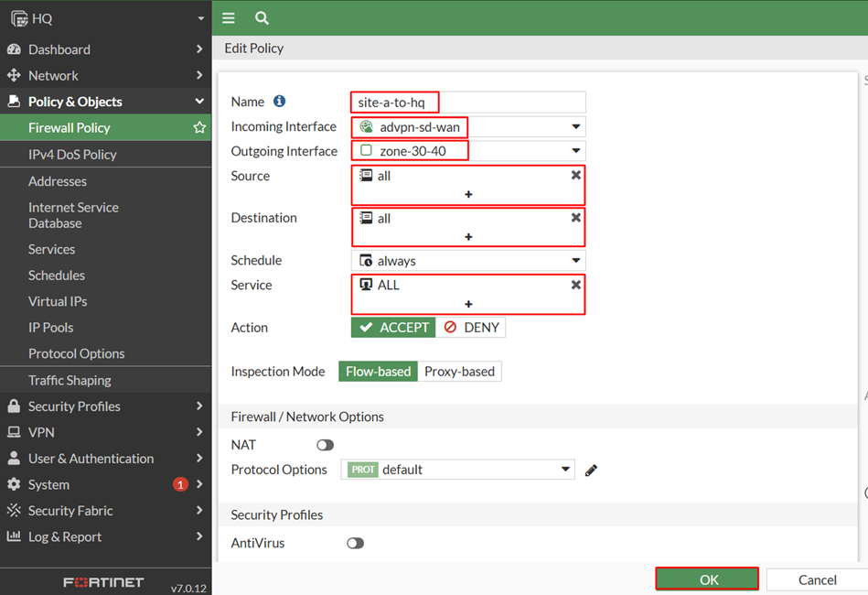
Task: Collapse the Policy & Objects chevron
Action: (199, 102)
